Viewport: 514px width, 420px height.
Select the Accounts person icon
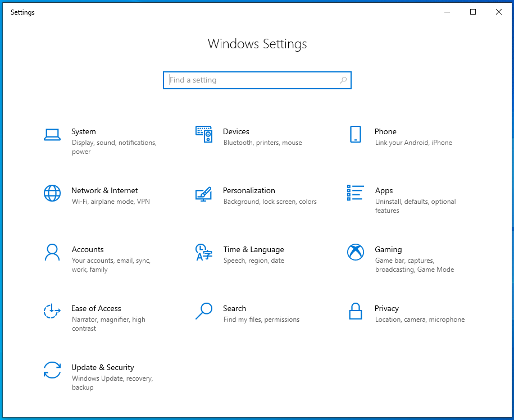click(x=52, y=252)
